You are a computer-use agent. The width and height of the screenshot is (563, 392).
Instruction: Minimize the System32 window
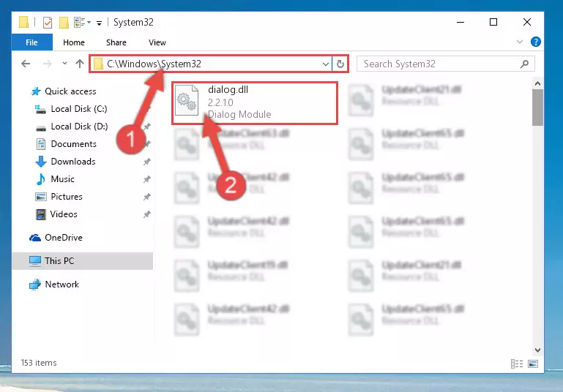click(x=461, y=22)
